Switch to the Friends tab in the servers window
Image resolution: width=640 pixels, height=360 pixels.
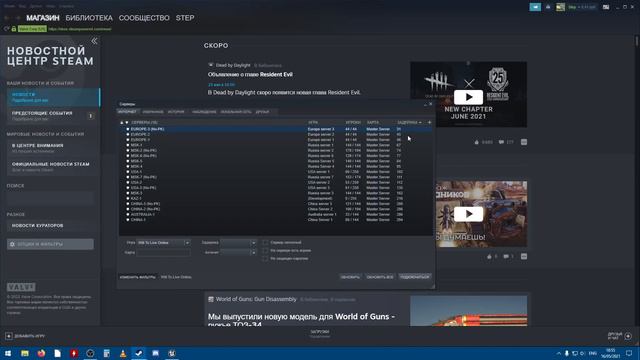[x=262, y=111]
